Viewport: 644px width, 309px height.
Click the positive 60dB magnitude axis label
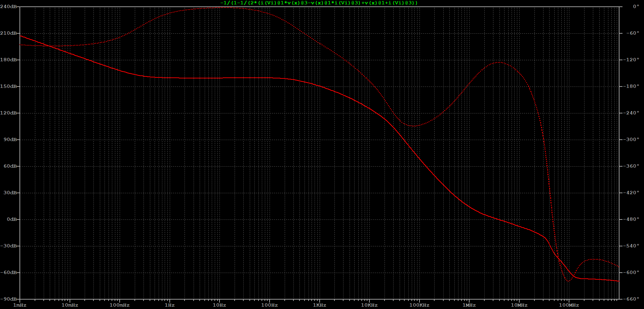(x=10, y=166)
